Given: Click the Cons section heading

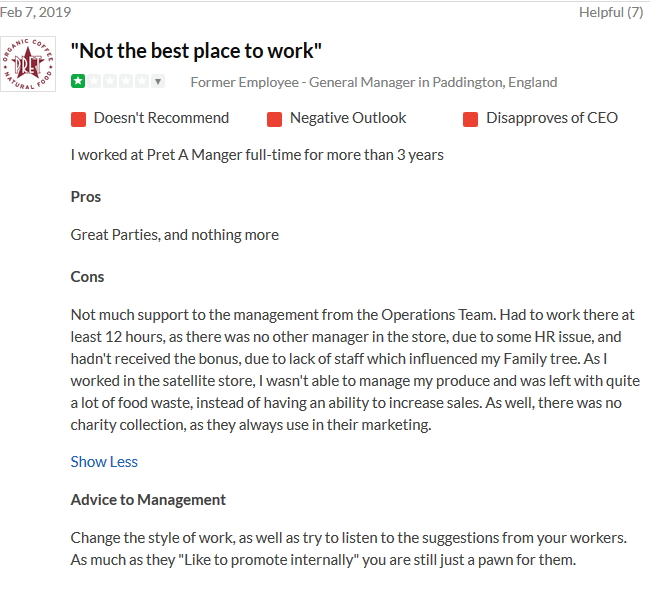Looking at the screenshot, I should tap(87, 276).
